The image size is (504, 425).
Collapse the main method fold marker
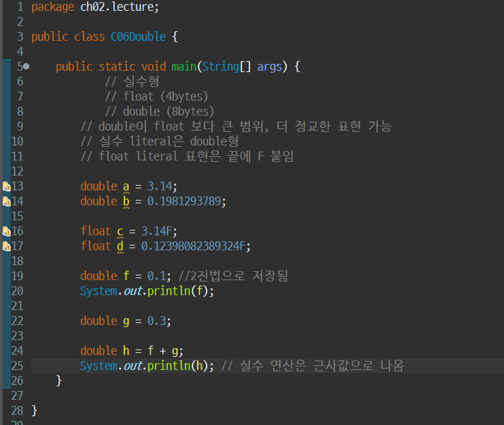(x=26, y=67)
